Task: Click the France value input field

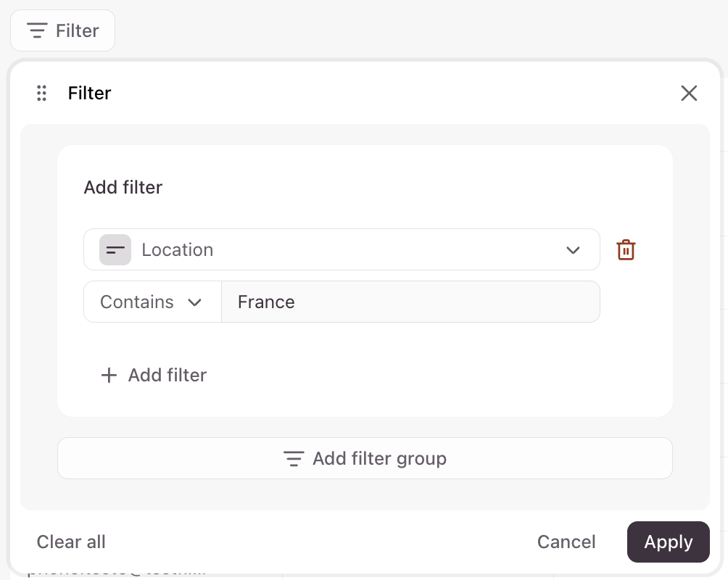Action: tap(410, 302)
